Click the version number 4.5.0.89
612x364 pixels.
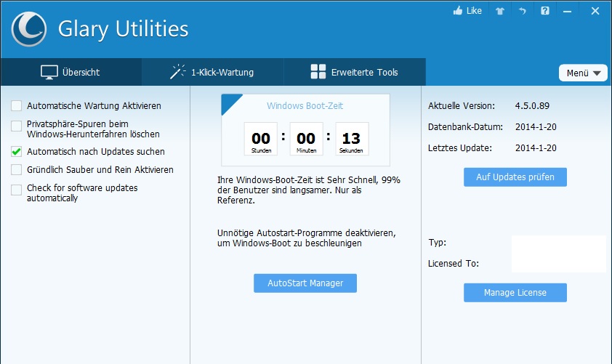pyautogui.click(x=532, y=106)
